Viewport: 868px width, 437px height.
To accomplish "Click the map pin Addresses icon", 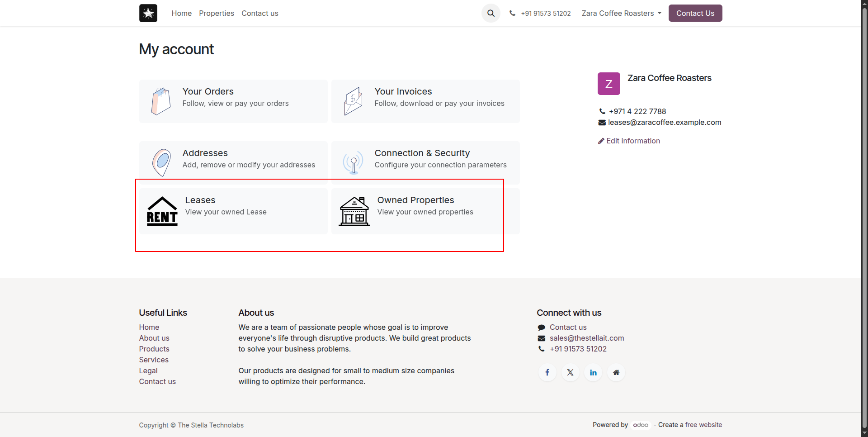I will (161, 163).
